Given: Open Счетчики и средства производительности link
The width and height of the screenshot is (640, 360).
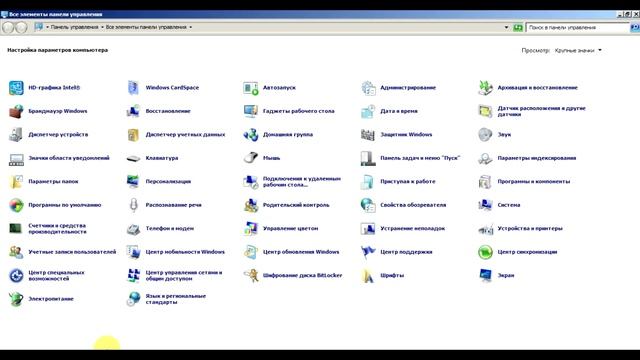Looking at the screenshot, I should (x=57, y=229).
